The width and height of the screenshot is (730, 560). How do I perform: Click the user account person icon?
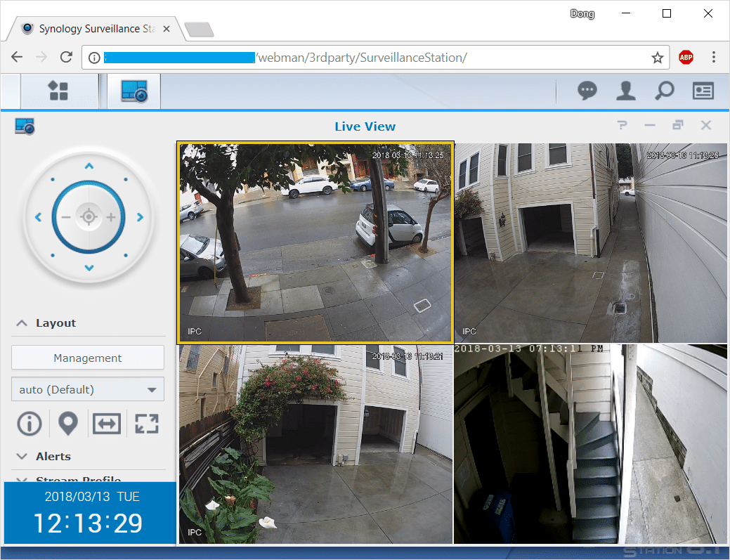625,91
